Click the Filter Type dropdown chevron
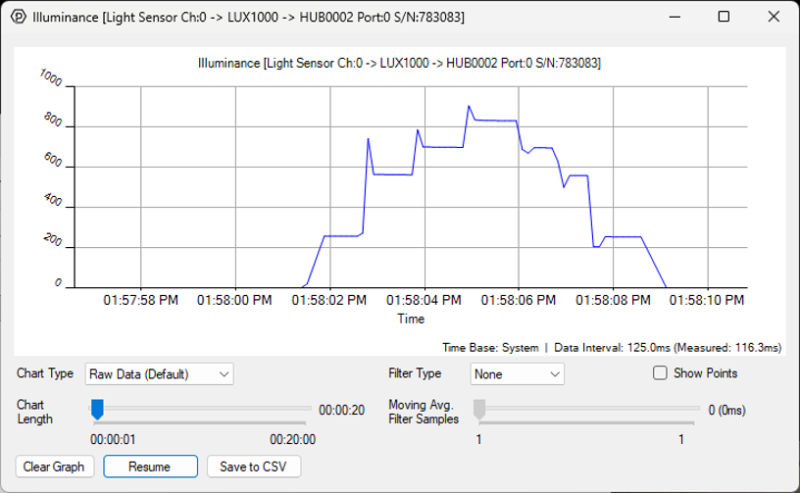The height and width of the screenshot is (493, 800). [x=555, y=374]
